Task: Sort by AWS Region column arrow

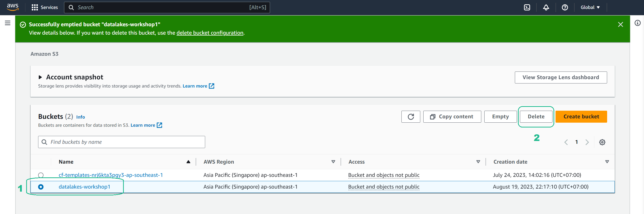Action: 333,162
